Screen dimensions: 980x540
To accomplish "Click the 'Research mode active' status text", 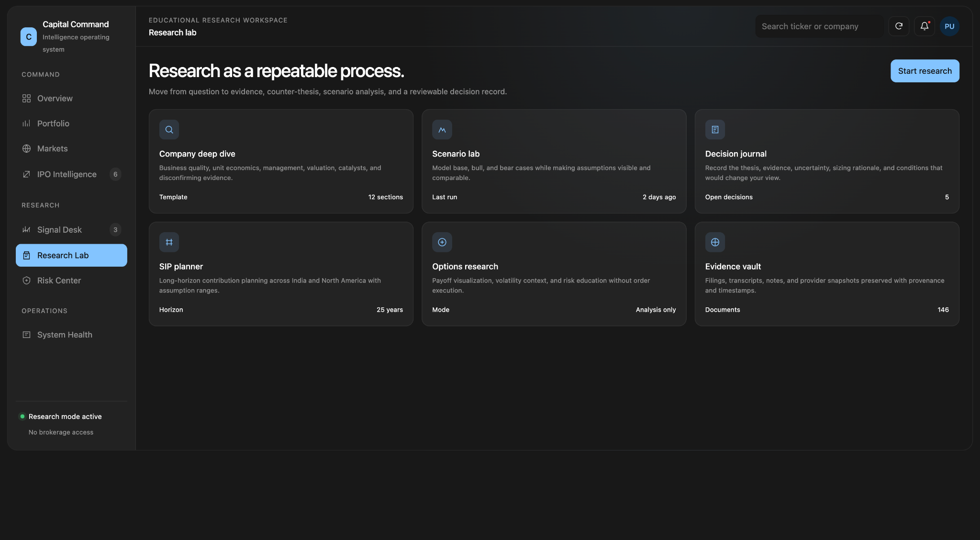I will pos(65,416).
